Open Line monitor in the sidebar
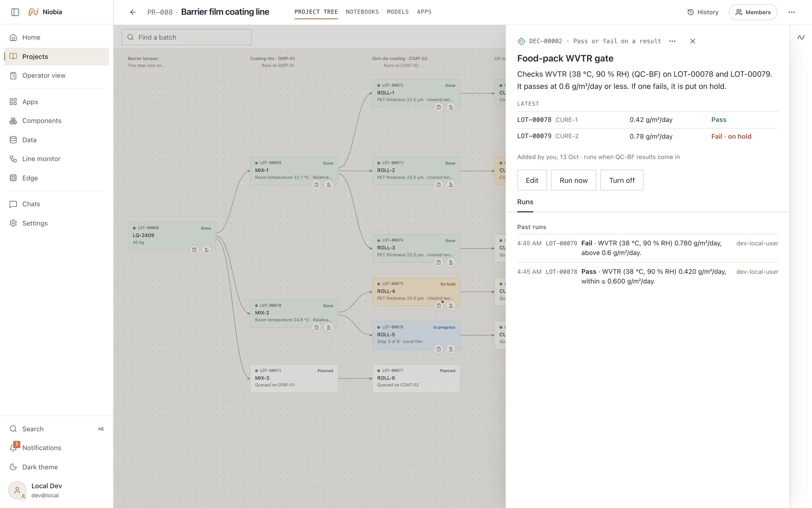The image size is (812, 508). pos(57,159)
